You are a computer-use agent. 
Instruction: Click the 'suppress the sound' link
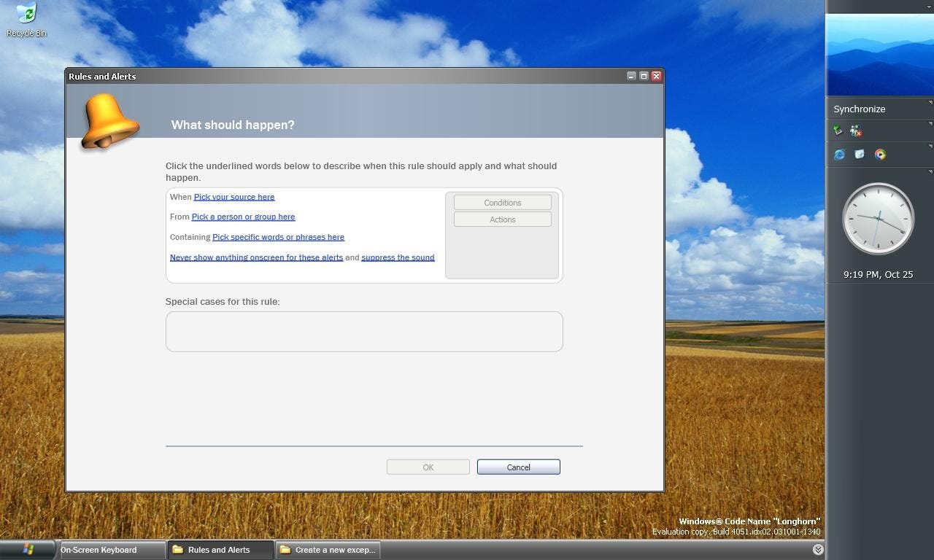click(x=398, y=257)
